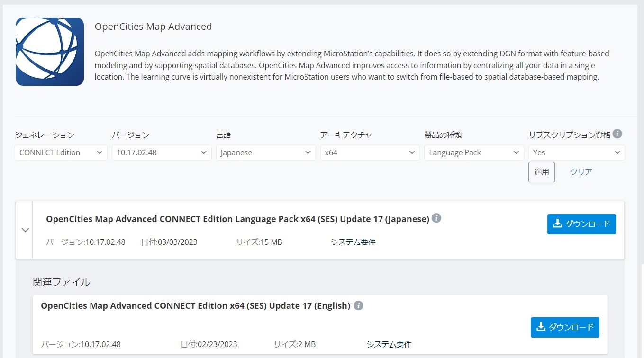The width and height of the screenshot is (644, 358).
Task: Click the OpenCities Map Advanced globe logo
Action: click(x=50, y=52)
